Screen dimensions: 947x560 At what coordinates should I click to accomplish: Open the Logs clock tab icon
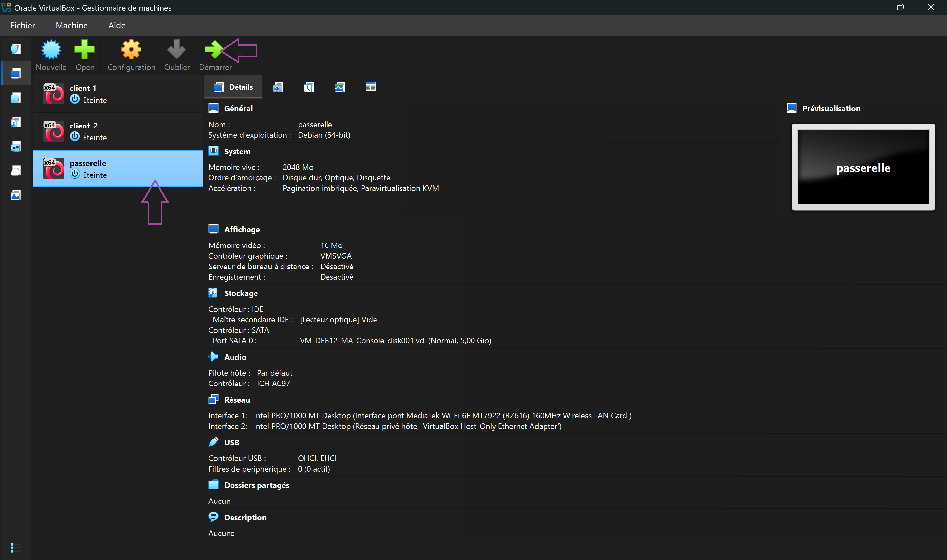(x=309, y=87)
